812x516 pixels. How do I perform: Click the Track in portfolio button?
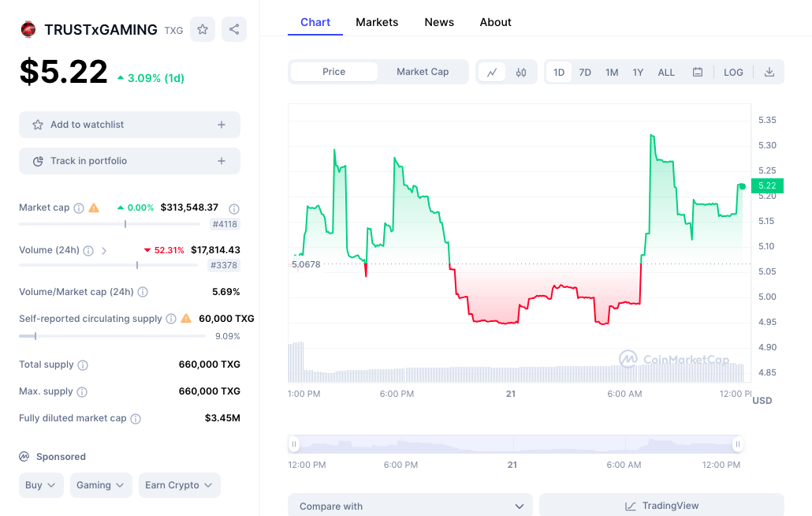pyautogui.click(x=129, y=161)
